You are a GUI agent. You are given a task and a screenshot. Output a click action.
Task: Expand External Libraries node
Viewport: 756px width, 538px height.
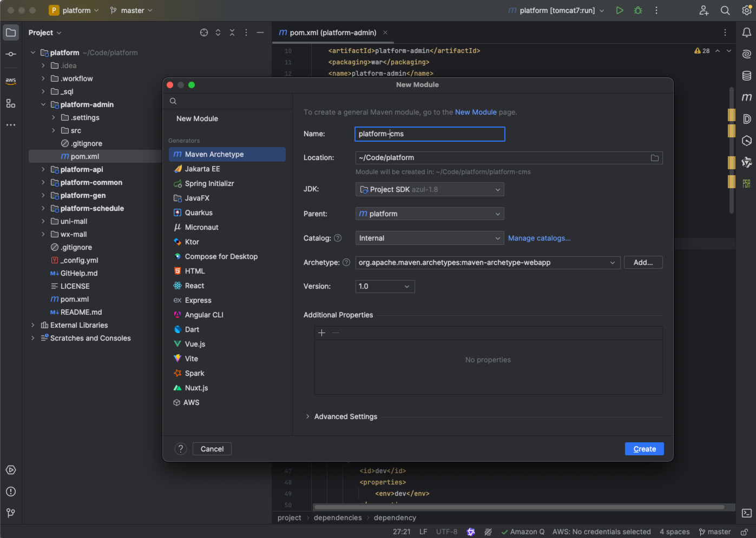[33, 325]
